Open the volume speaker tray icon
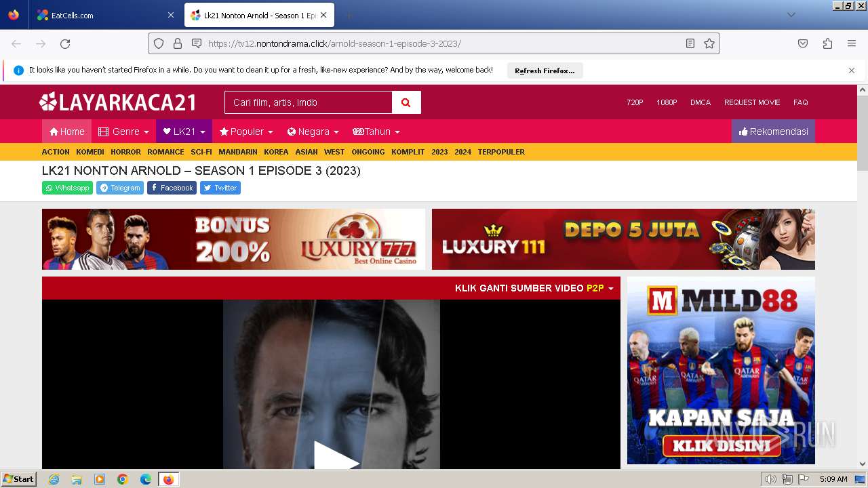The image size is (868, 488). pyautogui.click(x=770, y=479)
